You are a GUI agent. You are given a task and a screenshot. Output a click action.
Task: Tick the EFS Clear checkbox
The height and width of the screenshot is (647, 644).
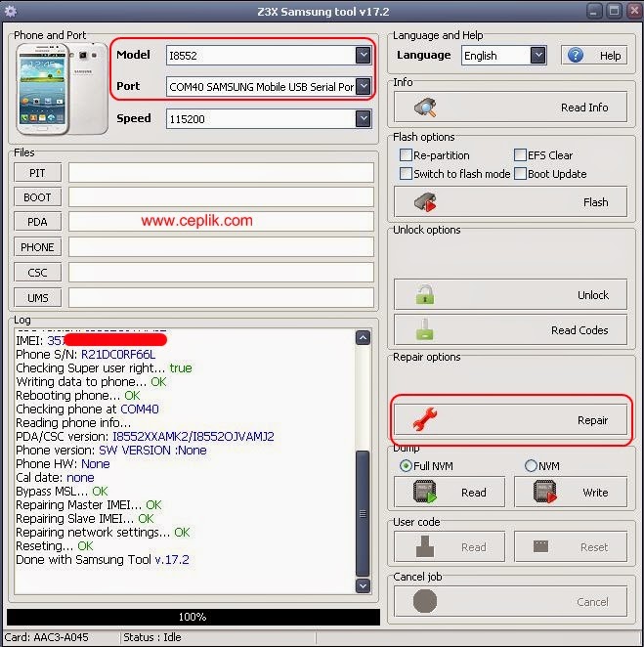(x=520, y=155)
